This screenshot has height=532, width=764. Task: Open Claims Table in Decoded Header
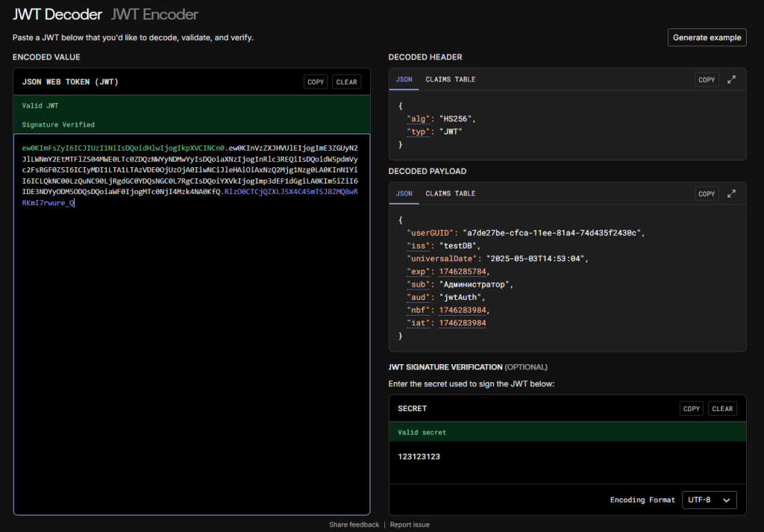(450, 79)
